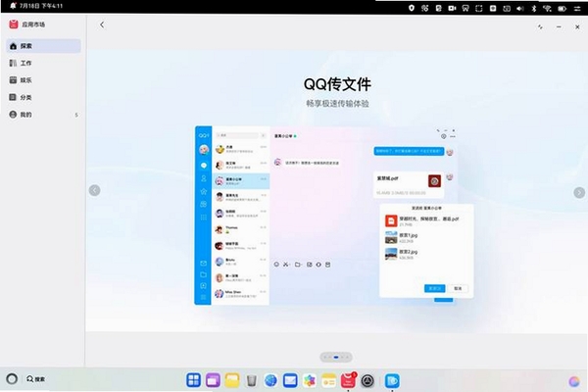Open the trash bin in the dock
Image resolution: width=588 pixels, height=392 pixels.
pyautogui.click(x=252, y=380)
